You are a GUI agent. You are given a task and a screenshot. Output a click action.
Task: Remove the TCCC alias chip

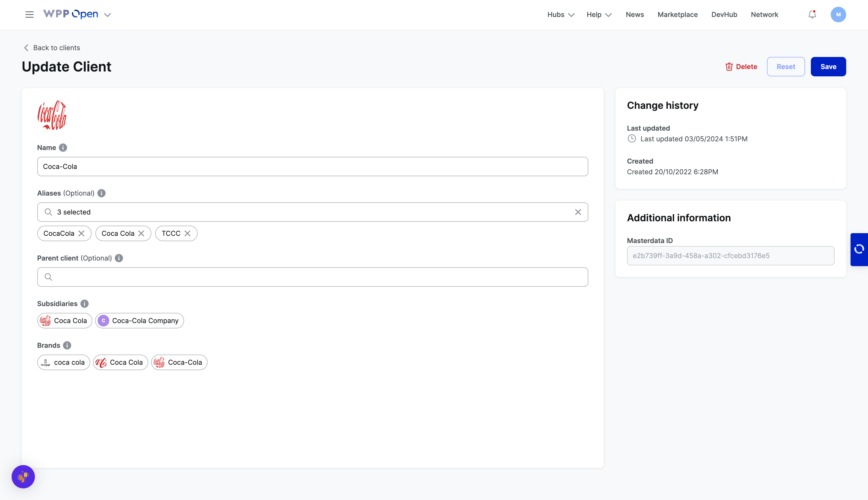(x=187, y=233)
